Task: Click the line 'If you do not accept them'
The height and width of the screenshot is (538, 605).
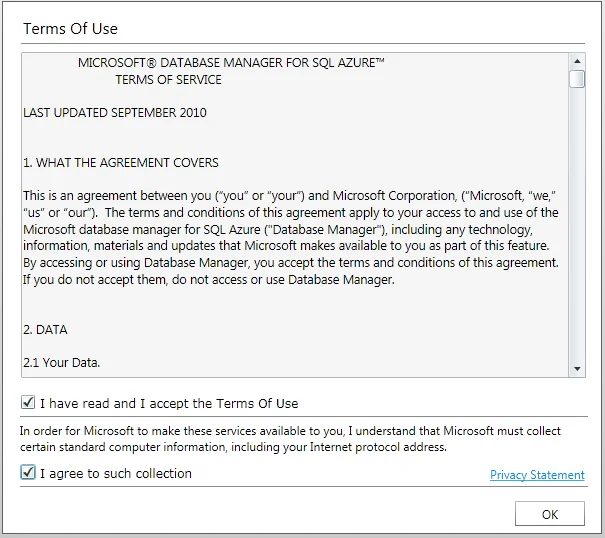Action: tap(209, 280)
